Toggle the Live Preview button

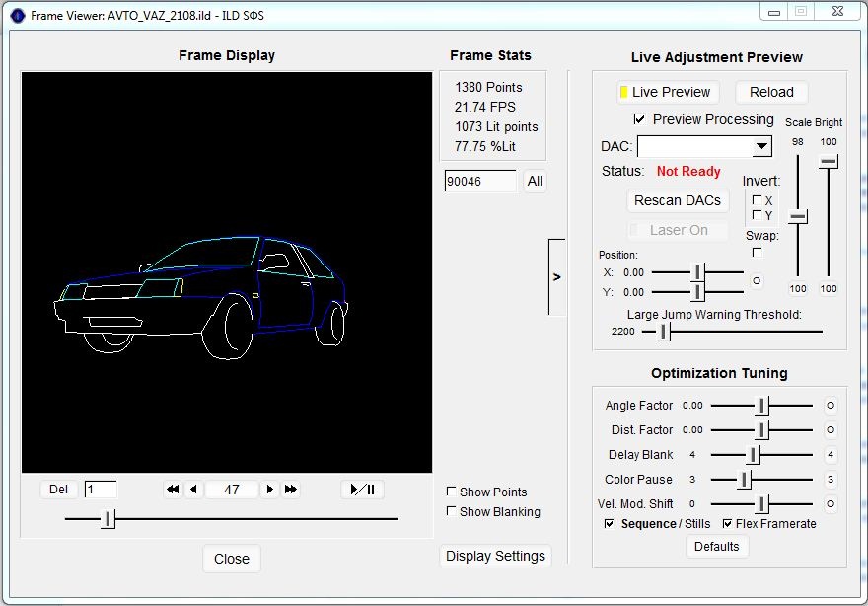pyautogui.click(x=668, y=92)
